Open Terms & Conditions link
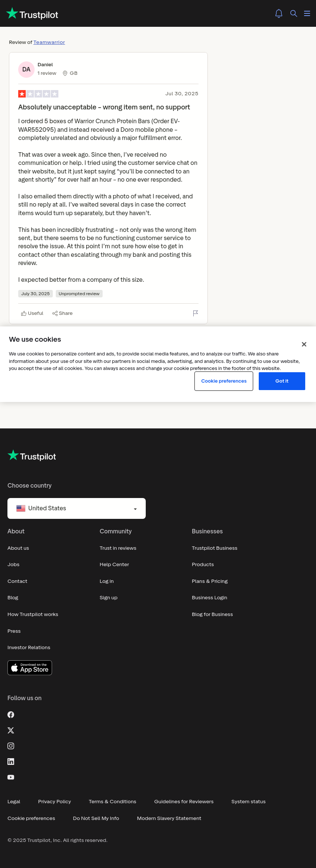Screen dimensions: 316x868 [x=112, y=802]
